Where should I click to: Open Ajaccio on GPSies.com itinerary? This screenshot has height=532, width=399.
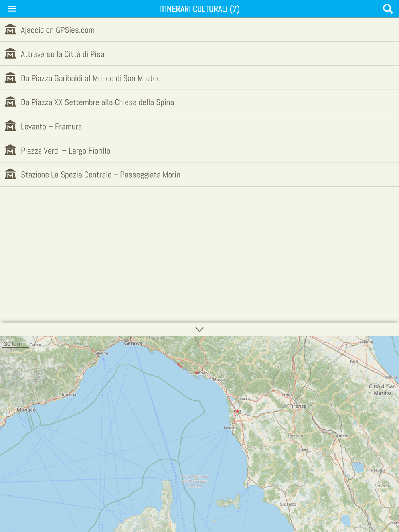pyautogui.click(x=58, y=30)
